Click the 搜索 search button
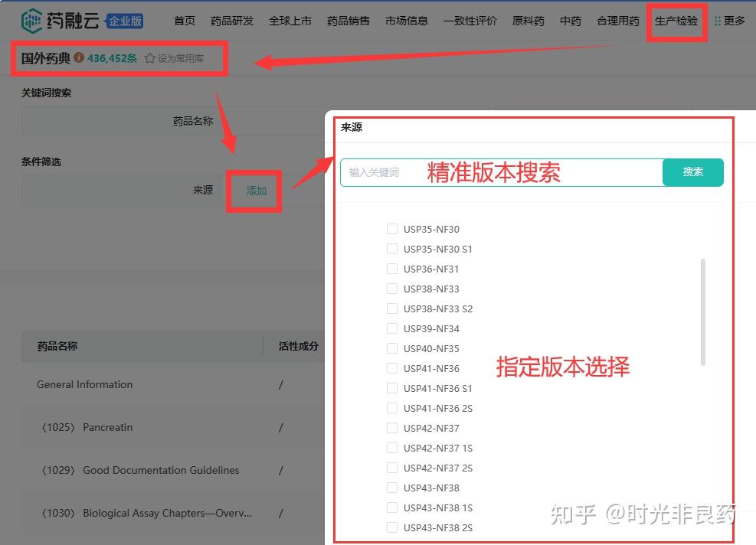This screenshot has height=545, width=756. (x=692, y=172)
